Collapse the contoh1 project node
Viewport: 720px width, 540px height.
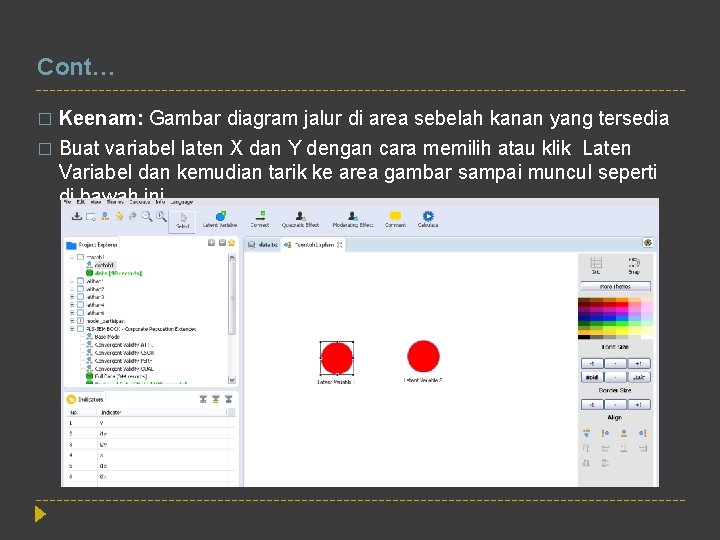point(72,258)
